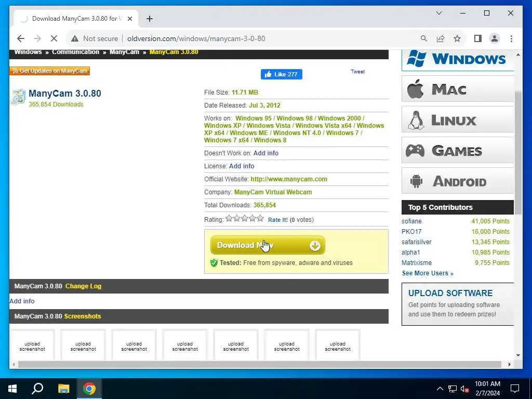Click Communication in the breadcrumb
The height and width of the screenshot is (399, 532).
click(x=76, y=52)
